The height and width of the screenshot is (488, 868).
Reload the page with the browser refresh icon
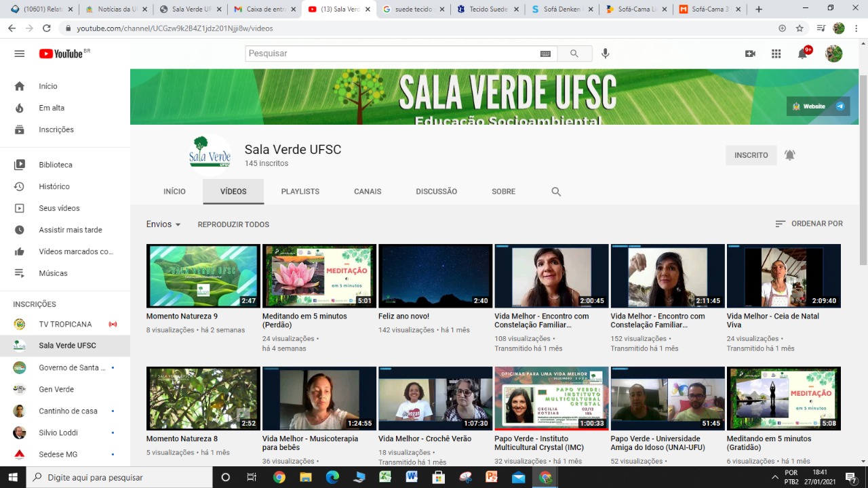[47, 28]
